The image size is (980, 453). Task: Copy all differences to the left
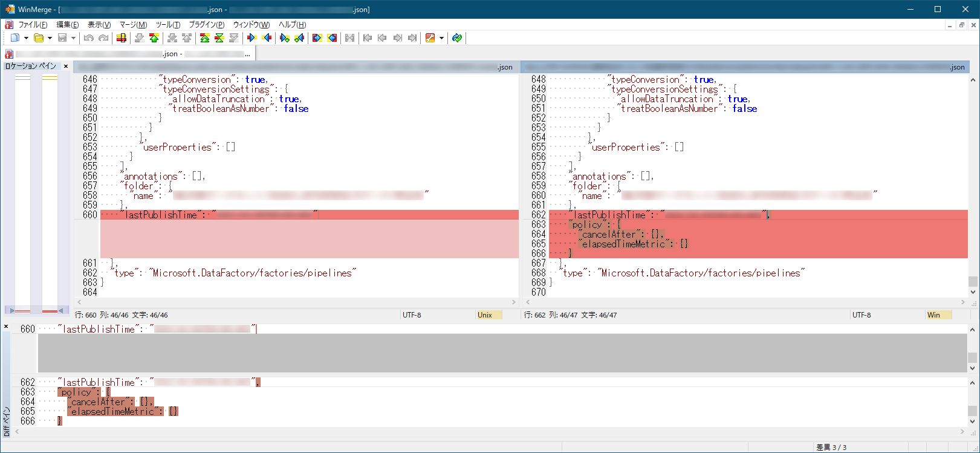(x=332, y=38)
